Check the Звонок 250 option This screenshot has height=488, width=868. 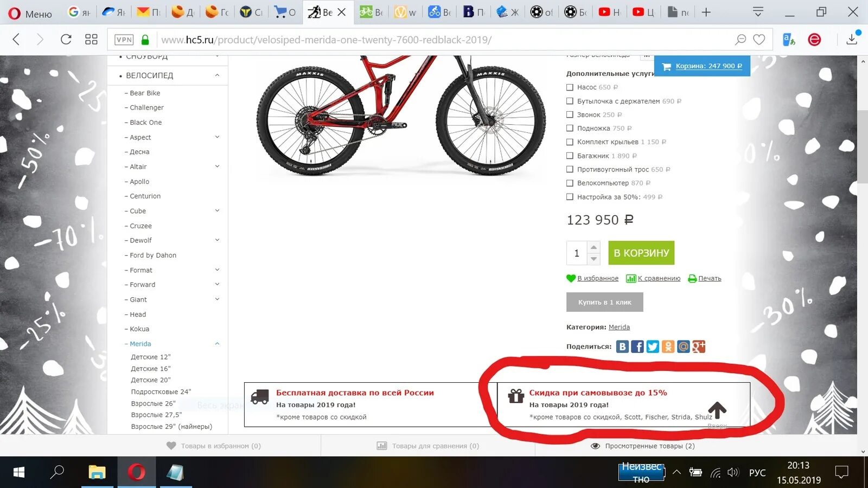570,114
